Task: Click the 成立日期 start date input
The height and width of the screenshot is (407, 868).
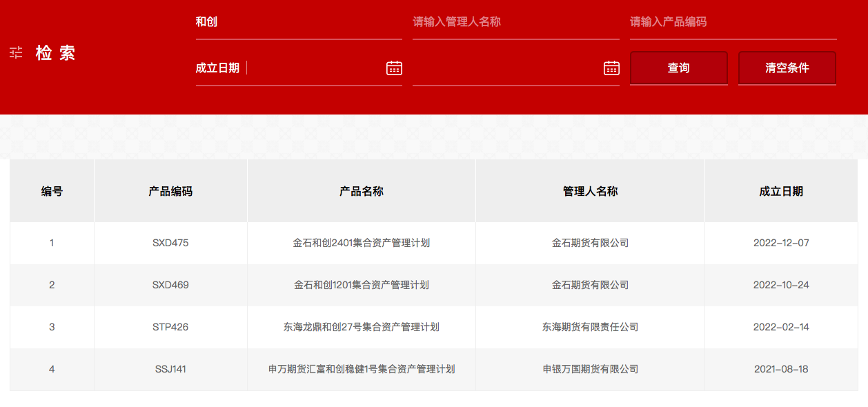Action: click(x=299, y=68)
